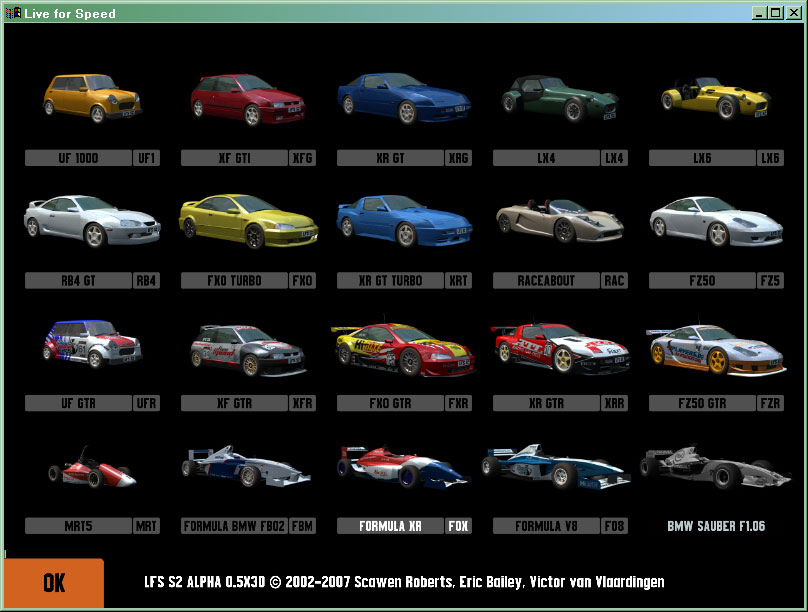The height and width of the screenshot is (612, 808).
Task: Click the FBM short code button
Action: coord(302,526)
